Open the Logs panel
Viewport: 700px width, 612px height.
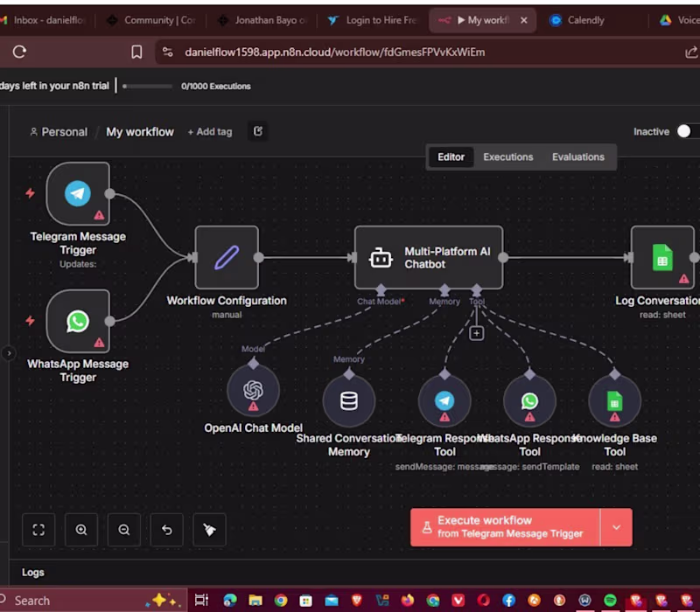click(x=33, y=573)
